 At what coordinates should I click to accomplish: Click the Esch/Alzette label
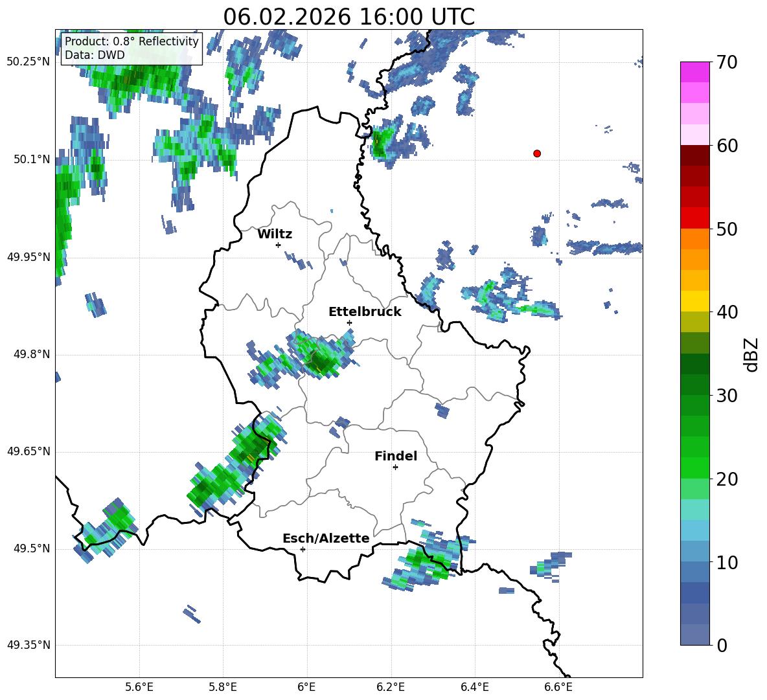pyautogui.click(x=326, y=538)
